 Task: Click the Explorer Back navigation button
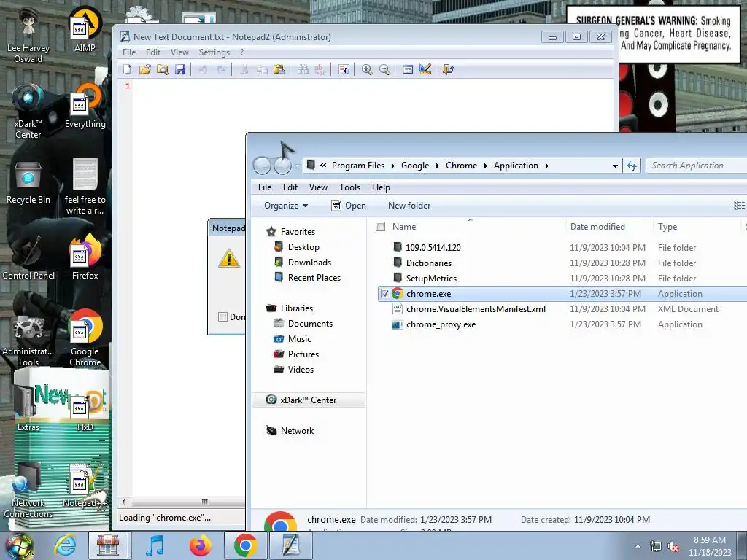(262, 166)
